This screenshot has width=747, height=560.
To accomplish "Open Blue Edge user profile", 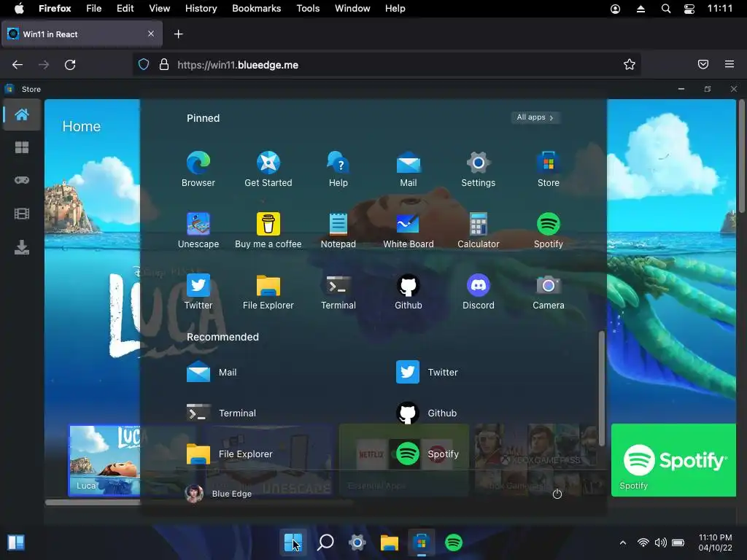I will click(x=218, y=494).
